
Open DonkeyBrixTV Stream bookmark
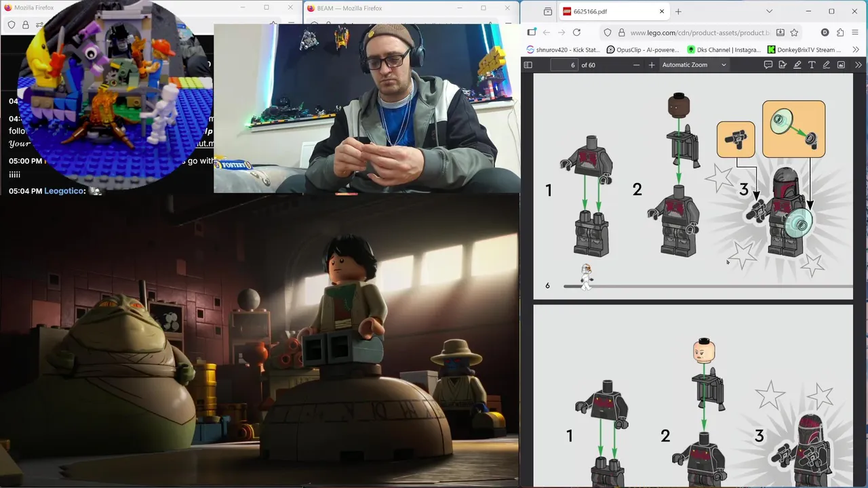point(805,49)
